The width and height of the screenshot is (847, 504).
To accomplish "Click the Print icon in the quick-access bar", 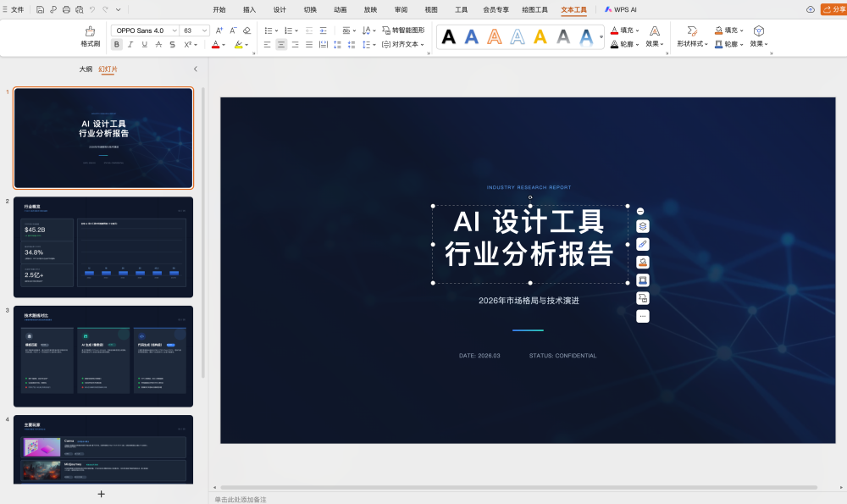I will point(66,9).
